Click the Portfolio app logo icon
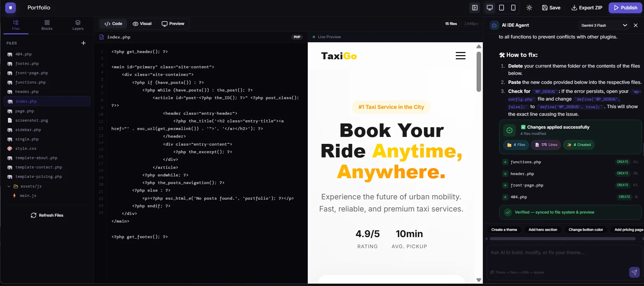 click(x=10, y=8)
